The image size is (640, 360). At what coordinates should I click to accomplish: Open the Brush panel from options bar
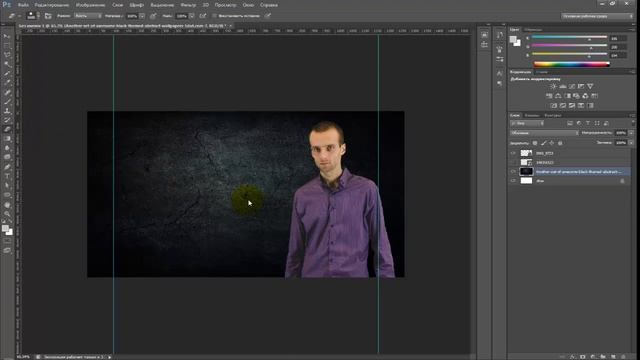(x=48, y=16)
